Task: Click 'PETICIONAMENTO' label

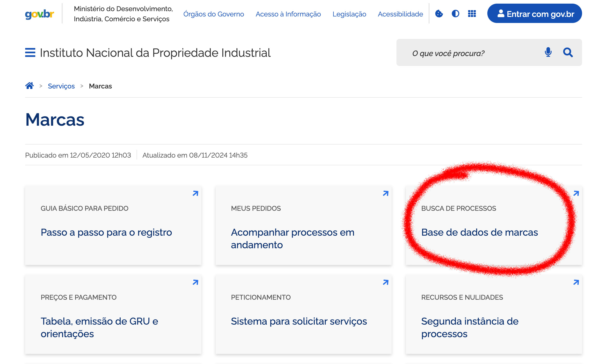Action: (261, 297)
